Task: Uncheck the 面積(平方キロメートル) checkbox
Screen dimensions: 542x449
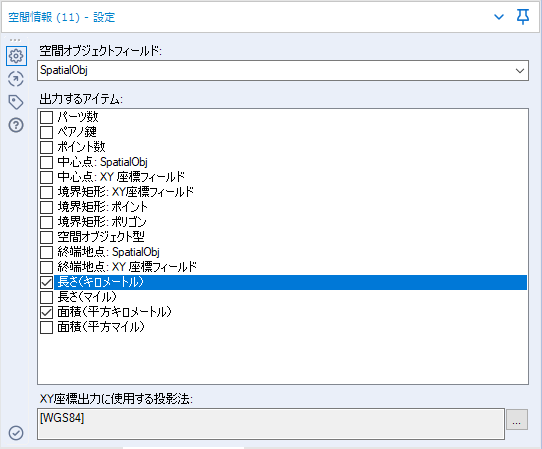Action: pyautogui.click(x=46, y=312)
